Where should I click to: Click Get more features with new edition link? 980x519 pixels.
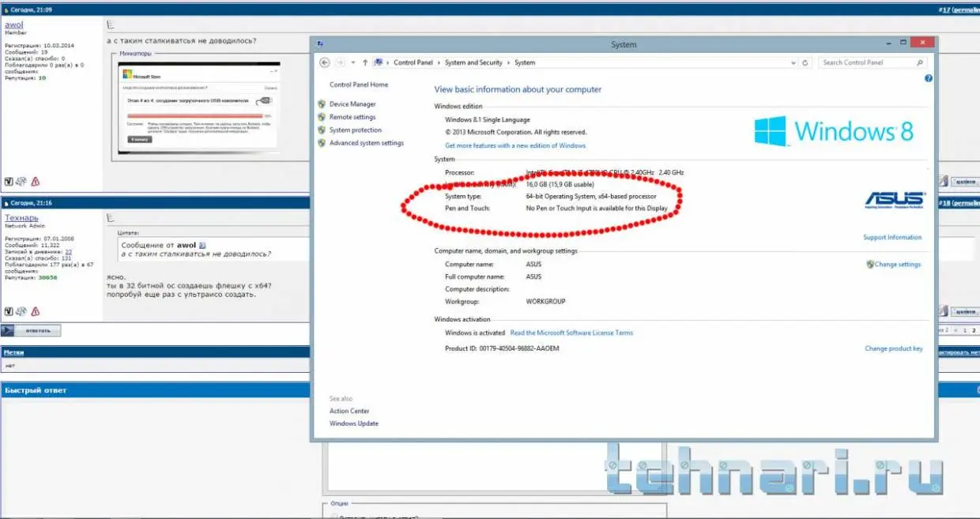tap(515, 145)
